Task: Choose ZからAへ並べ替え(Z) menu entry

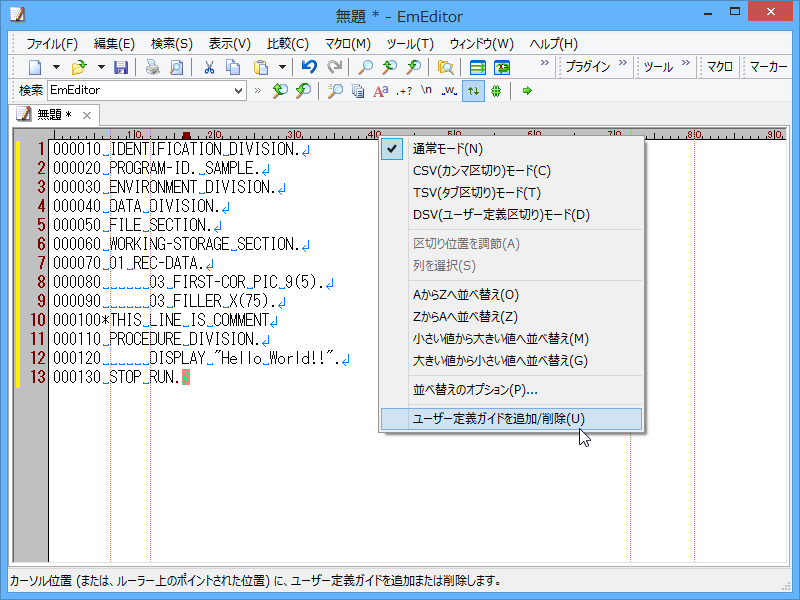Action: tap(511, 317)
